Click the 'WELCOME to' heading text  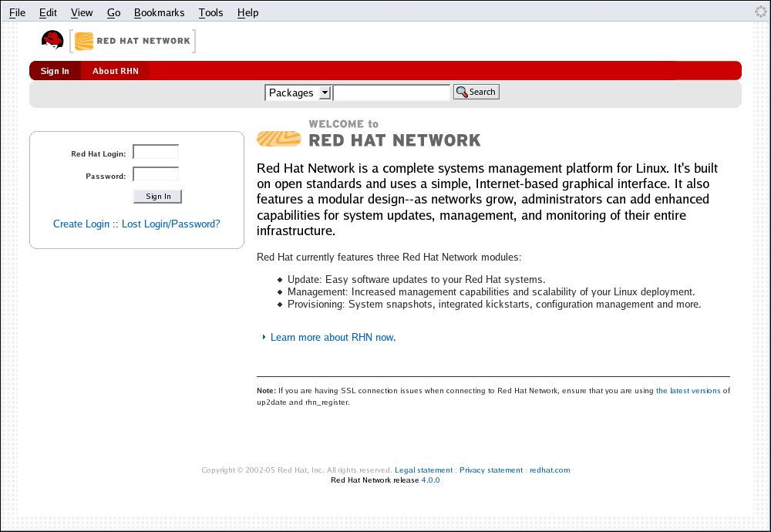(343, 124)
